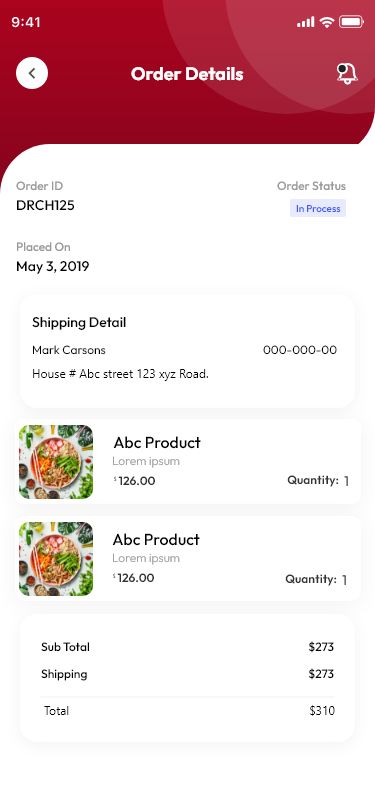This screenshot has width=375, height=809.
Task: Tap the House # Abc street address
Action: (120, 374)
